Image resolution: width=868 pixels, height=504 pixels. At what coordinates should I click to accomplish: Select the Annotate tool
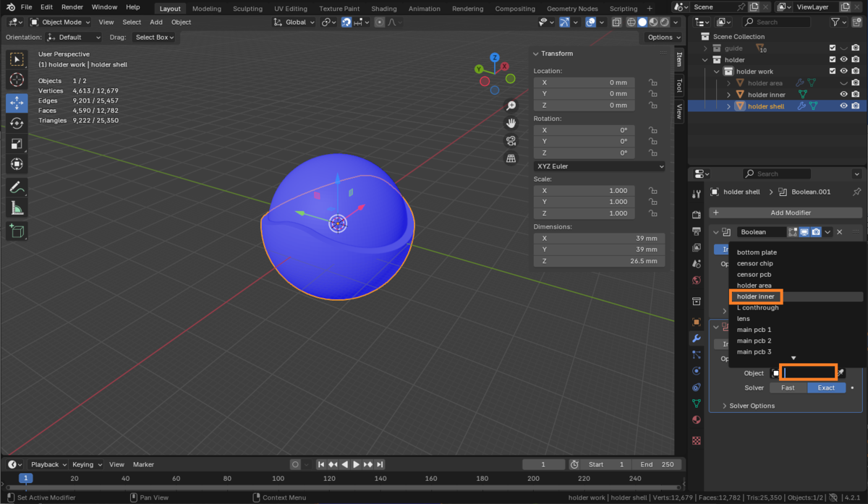click(17, 187)
